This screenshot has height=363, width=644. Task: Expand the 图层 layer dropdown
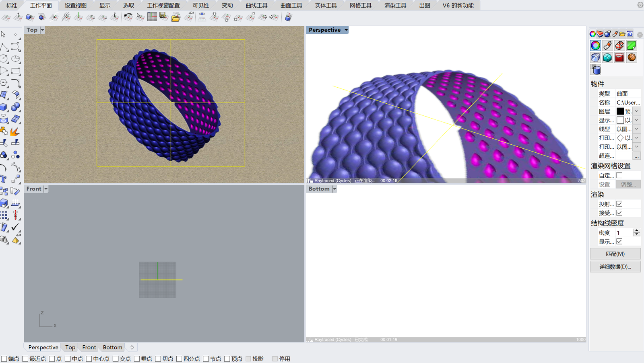636,111
